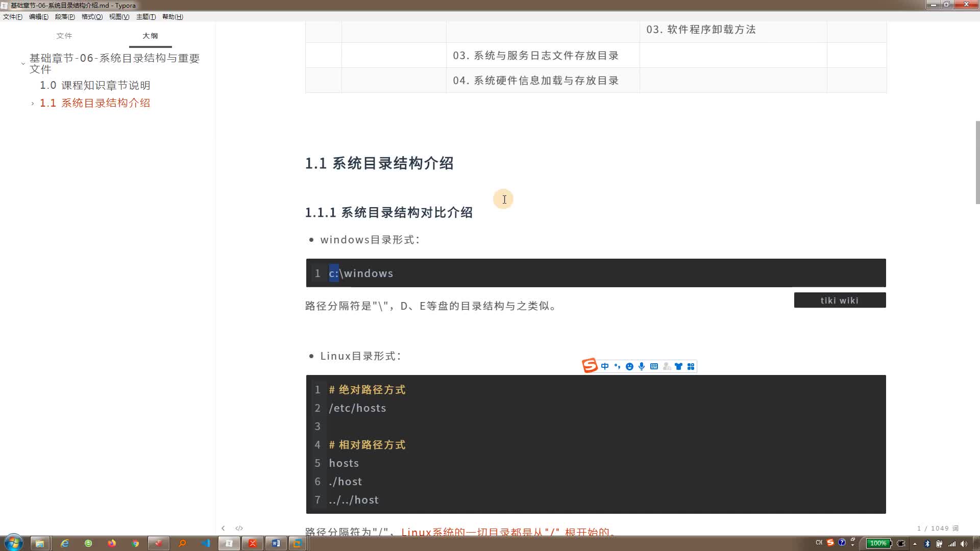This screenshot has height=551, width=980.
Task: Click the /etc/hosts code line
Action: [357, 408]
